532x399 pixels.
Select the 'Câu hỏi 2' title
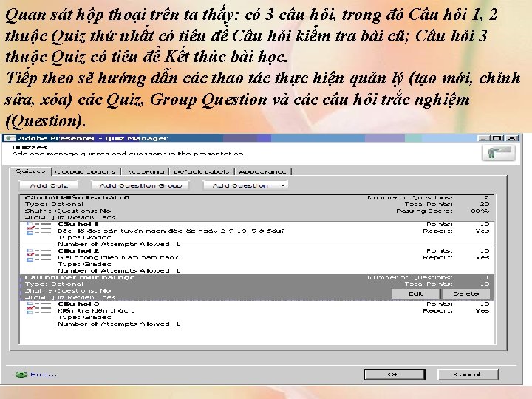pos(78,250)
